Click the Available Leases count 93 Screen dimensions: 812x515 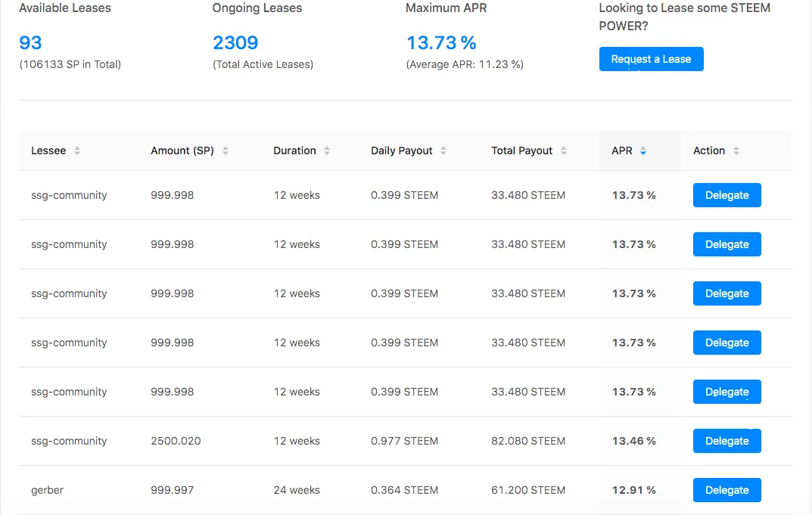(x=30, y=42)
